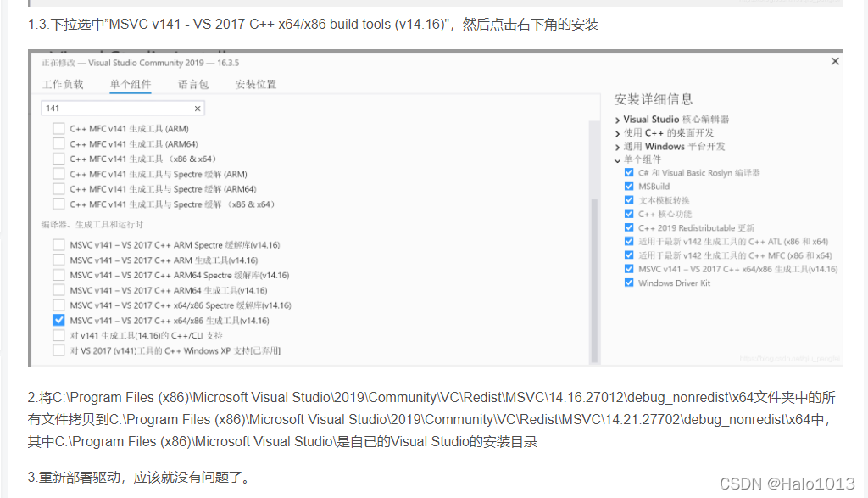Uncheck C++ 2019 Redistributable 更新
The height and width of the screenshot is (498, 868).
pos(629,227)
